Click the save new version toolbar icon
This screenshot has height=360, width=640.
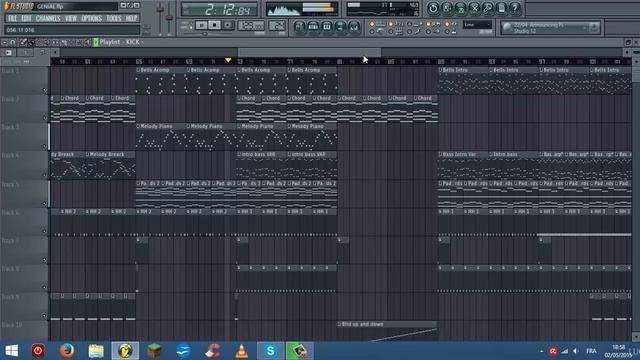(447, 8)
